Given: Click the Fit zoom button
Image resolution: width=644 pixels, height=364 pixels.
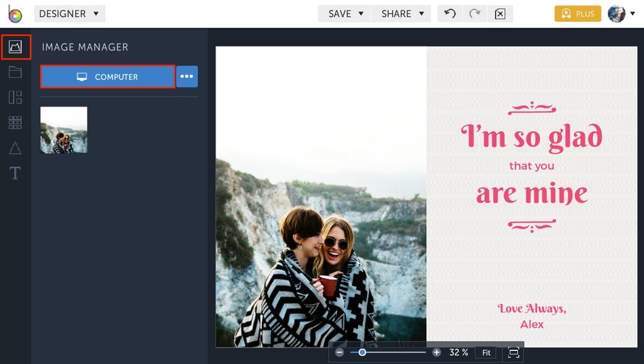Looking at the screenshot, I should [486, 352].
